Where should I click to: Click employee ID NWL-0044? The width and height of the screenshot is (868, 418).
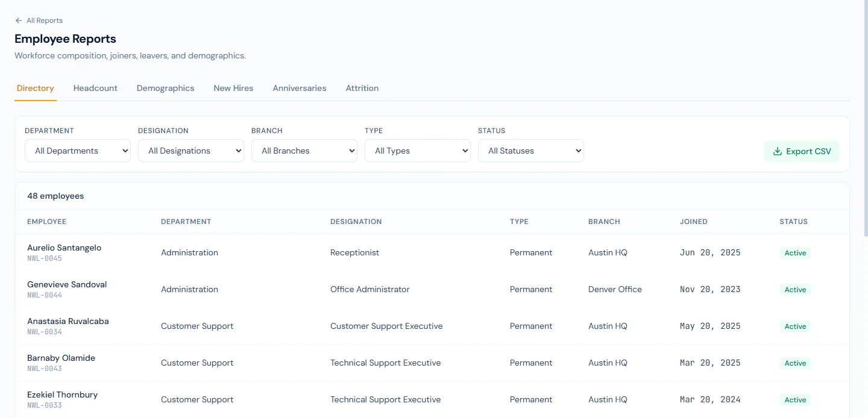(45, 295)
